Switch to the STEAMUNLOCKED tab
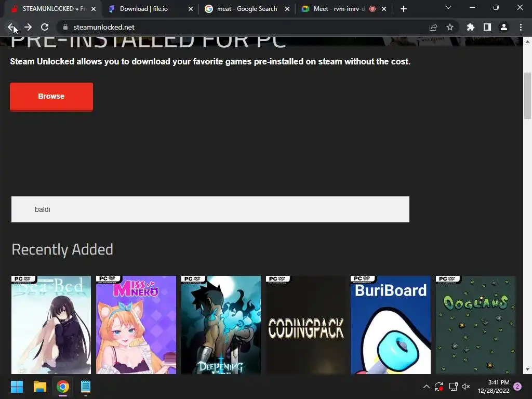 (x=51, y=9)
